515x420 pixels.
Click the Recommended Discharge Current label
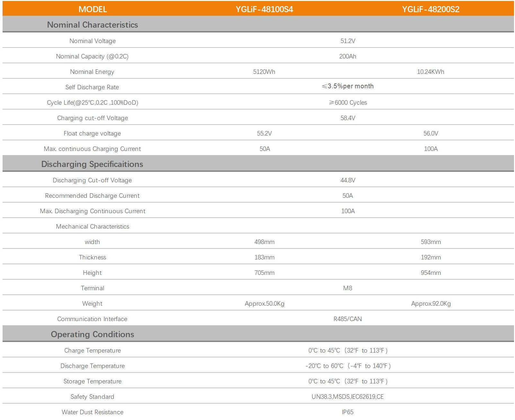coord(92,196)
